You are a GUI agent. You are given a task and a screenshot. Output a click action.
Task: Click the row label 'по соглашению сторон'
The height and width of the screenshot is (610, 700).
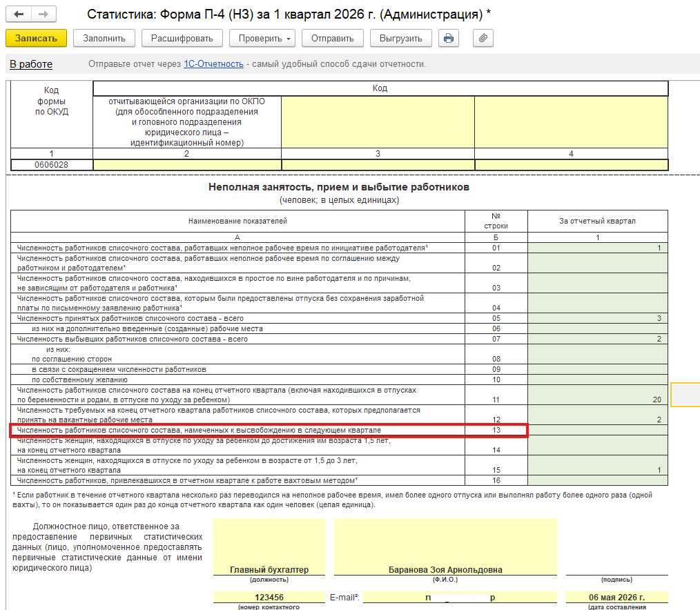pyautogui.click(x=71, y=360)
